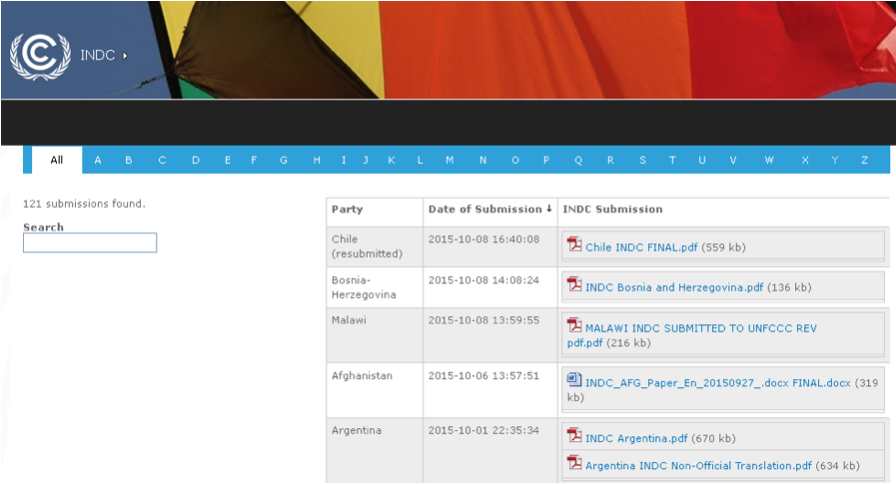This screenshot has width=896, height=484.
Task: Click PDF icon for Bosnia and Herzegovina INDC
Action: (x=574, y=285)
